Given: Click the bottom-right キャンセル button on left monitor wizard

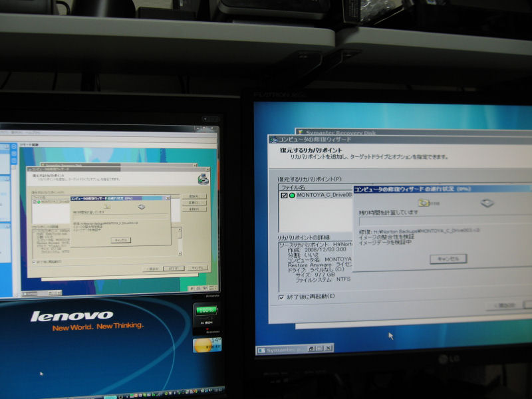Looking at the screenshot, I should pyautogui.click(x=197, y=268).
